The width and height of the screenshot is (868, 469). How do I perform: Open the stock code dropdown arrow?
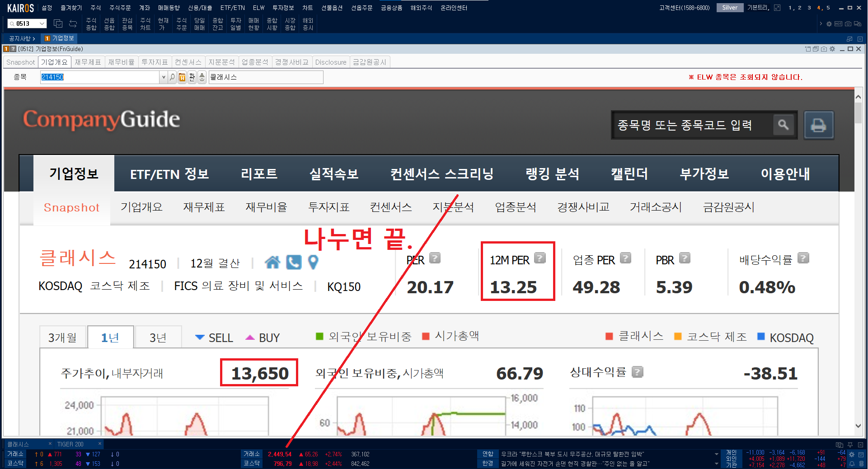(x=163, y=77)
